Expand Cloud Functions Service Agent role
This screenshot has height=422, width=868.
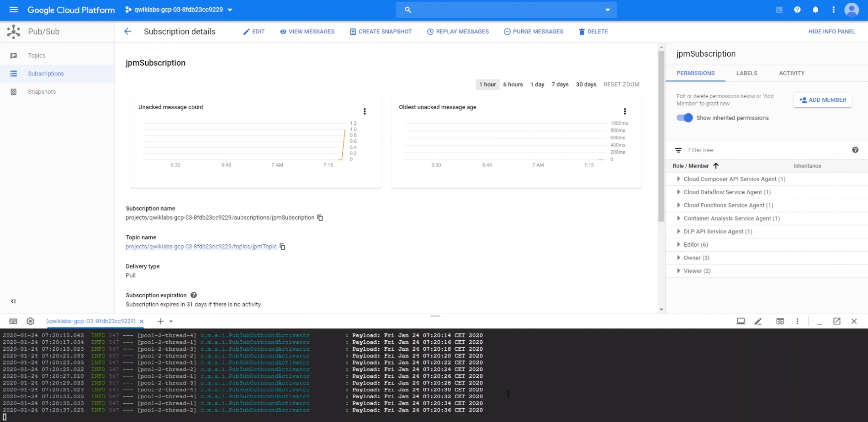(678, 206)
